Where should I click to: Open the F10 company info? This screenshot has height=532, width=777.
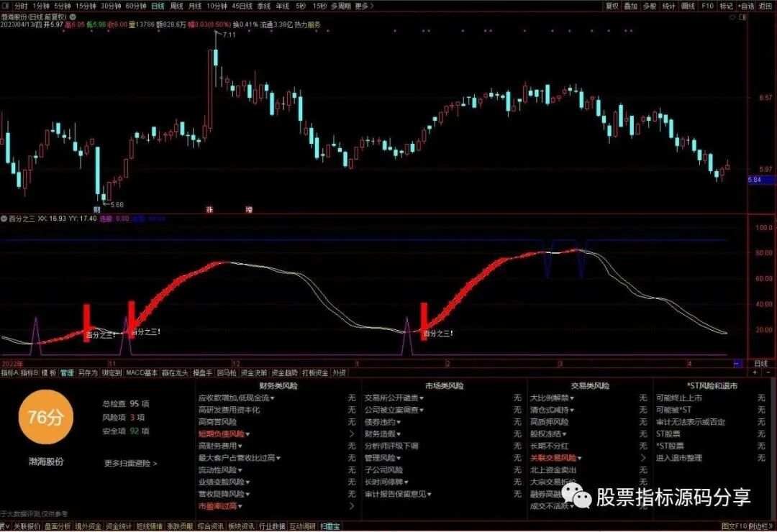pos(707,6)
